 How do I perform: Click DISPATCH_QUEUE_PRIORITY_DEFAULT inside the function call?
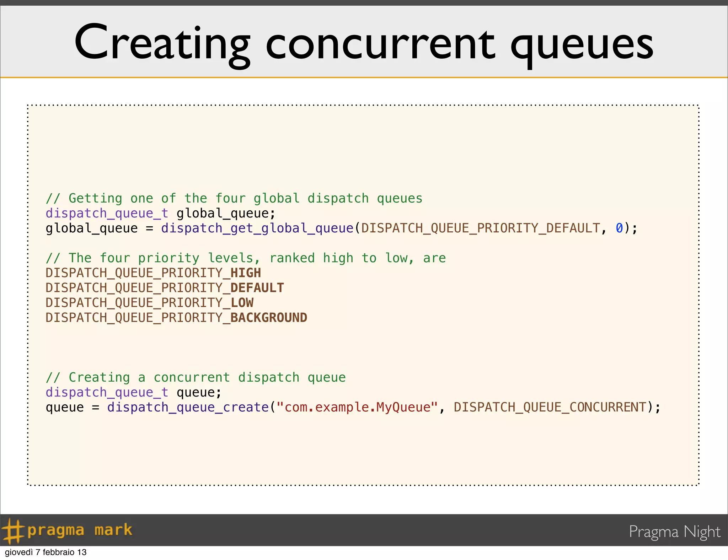tap(481, 228)
